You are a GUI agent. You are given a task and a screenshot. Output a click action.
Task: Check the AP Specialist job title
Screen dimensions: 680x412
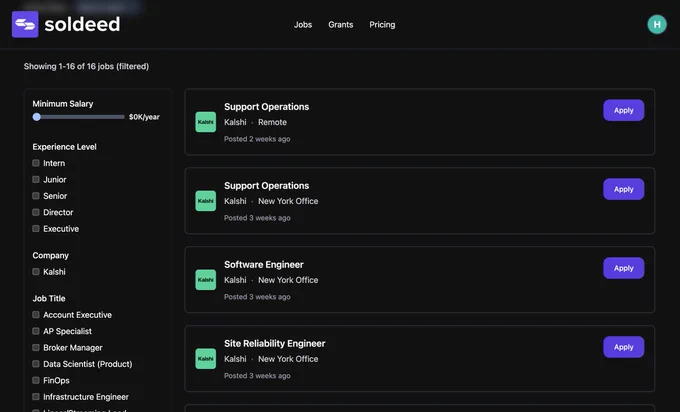pos(36,331)
